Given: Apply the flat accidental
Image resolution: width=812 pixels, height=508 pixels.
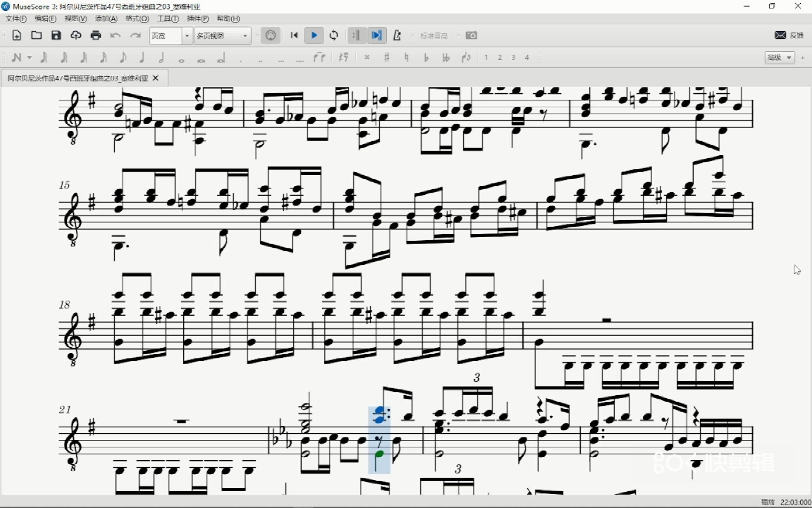Looking at the screenshot, I should (426, 57).
